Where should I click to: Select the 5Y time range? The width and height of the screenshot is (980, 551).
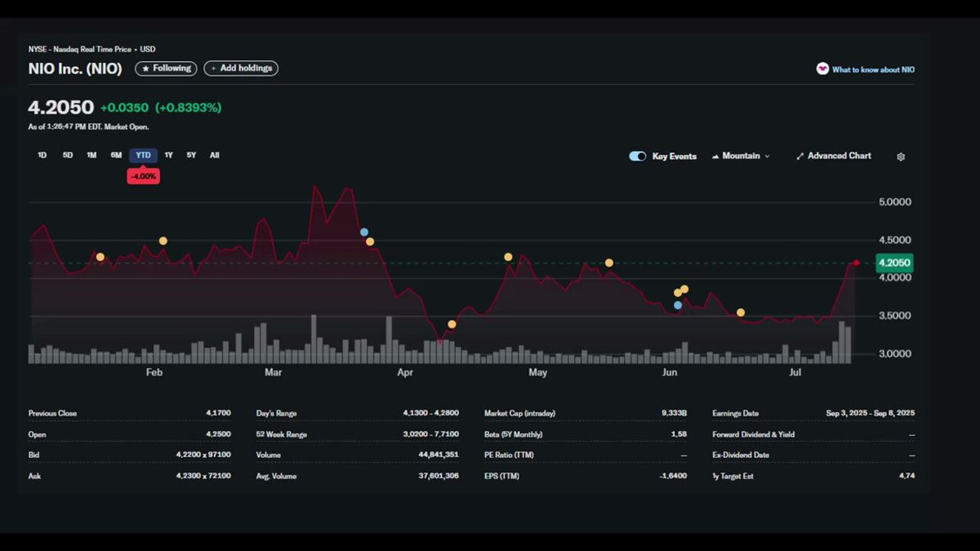pyautogui.click(x=191, y=155)
